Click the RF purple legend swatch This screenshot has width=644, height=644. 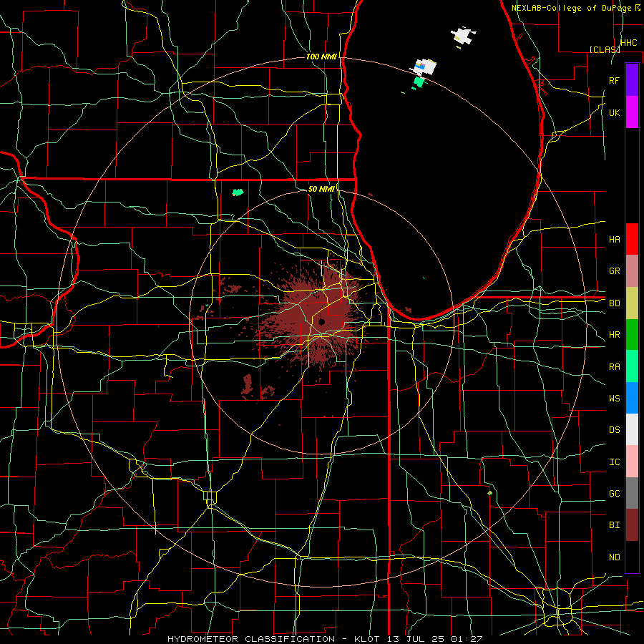632,80
